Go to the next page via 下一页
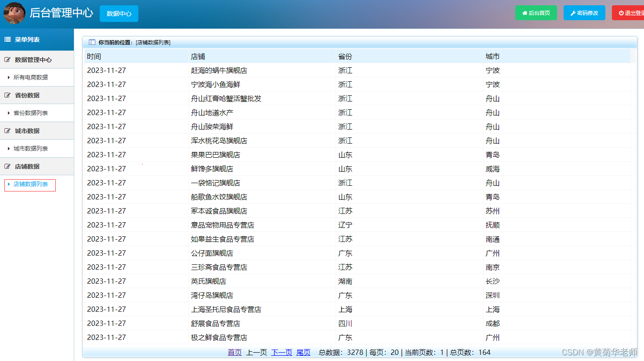Viewport: 644px width, 361px height. 281,352
